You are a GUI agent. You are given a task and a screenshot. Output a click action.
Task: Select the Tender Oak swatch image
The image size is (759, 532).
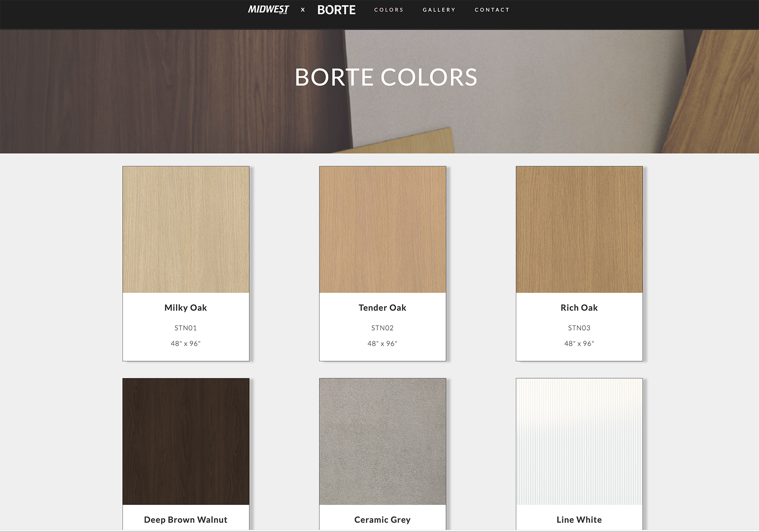[x=382, y=229]
